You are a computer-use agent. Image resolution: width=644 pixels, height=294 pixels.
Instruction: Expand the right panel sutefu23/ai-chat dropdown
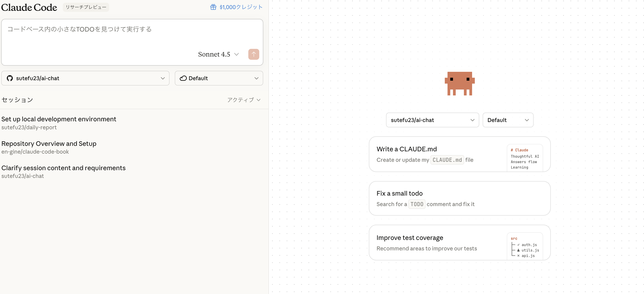pos(432,120)
